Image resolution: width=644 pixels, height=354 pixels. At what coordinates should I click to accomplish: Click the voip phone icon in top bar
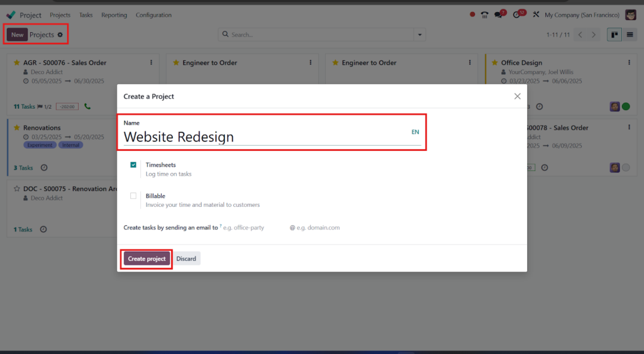tap(485, 15)
